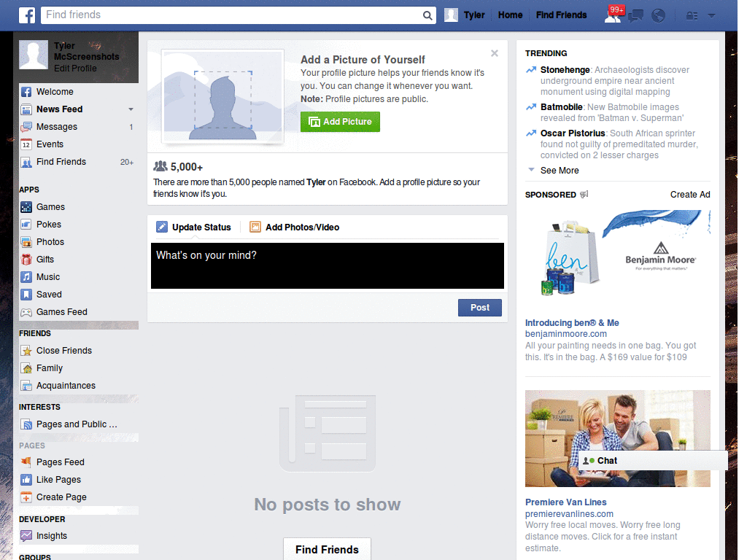Viewport: 747px width, 560px height.
Task: Expand the News Feed dropdown arrow
Action: click(x=129, y=109)
